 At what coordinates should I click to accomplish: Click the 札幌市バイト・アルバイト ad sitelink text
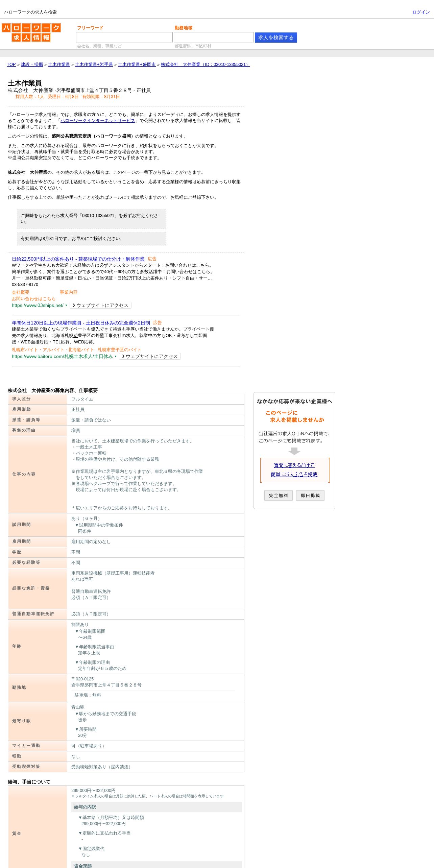pyautogui.click(x=38, y=350)
